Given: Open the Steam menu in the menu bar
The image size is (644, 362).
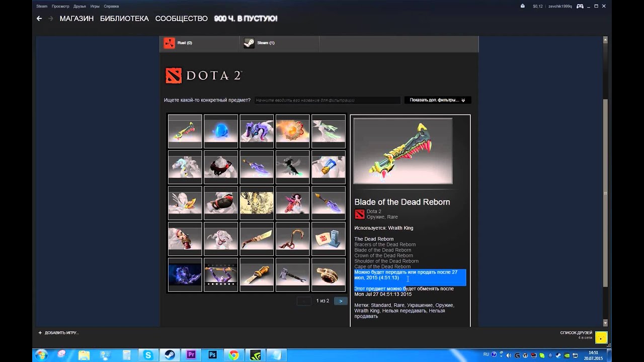Looking at the screenshot, I should [x=42, y=6].
